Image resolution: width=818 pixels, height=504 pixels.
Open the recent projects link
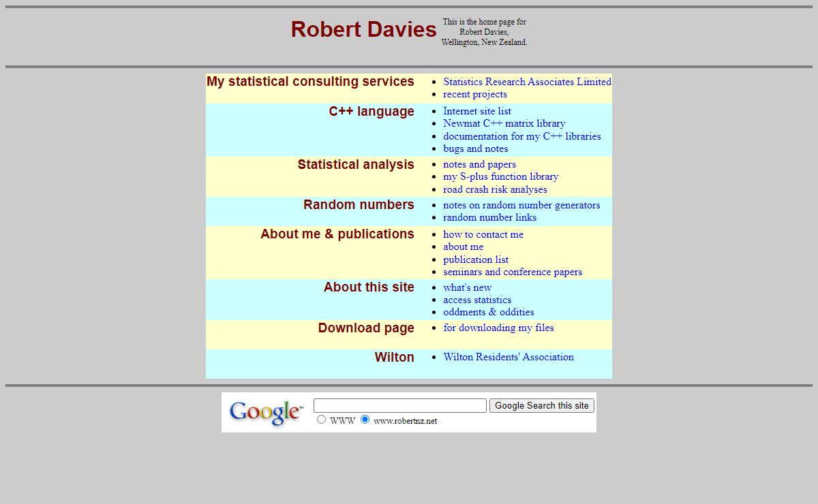pyautogui.click(x=475, y=95)
